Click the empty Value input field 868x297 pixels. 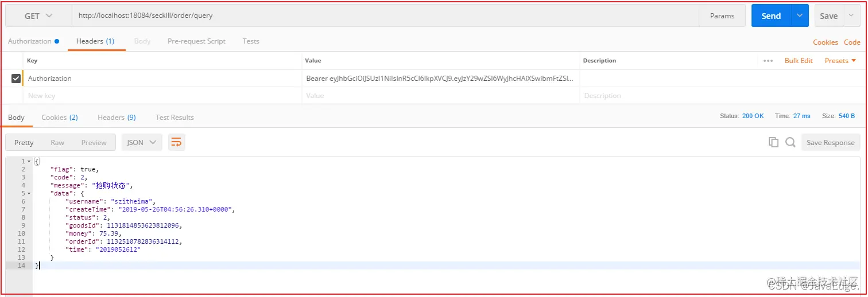pos(441,96)
